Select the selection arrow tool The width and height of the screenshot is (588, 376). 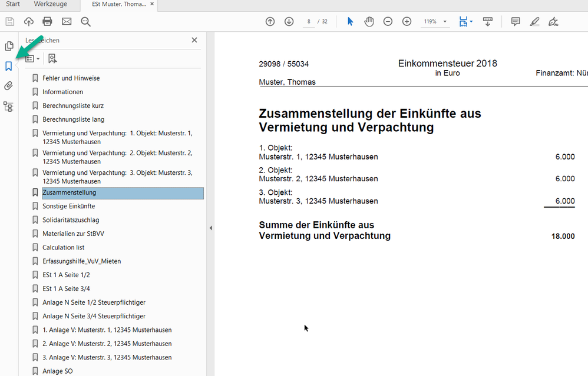click(x=350, y=22)
